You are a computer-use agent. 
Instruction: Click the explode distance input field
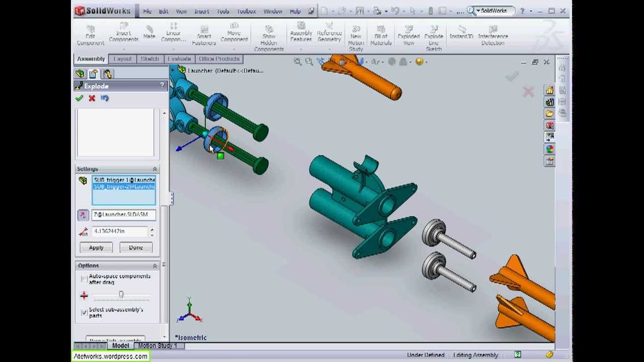coord(120,231)
